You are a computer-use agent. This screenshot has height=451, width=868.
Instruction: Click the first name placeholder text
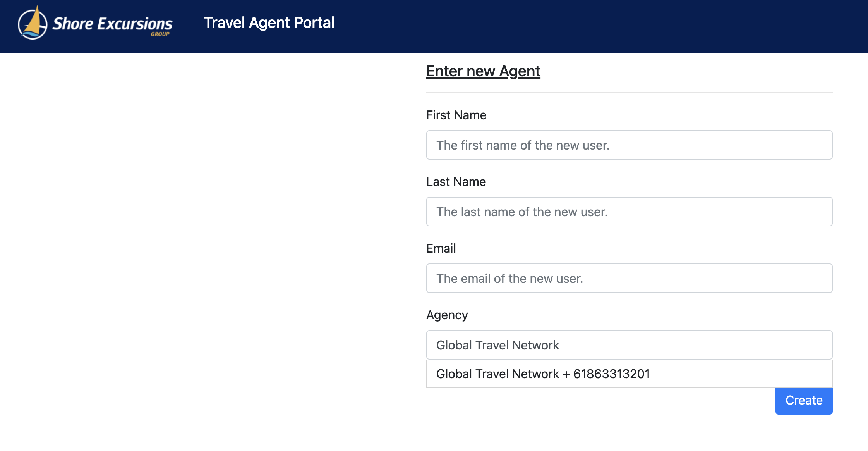[523, 145]
